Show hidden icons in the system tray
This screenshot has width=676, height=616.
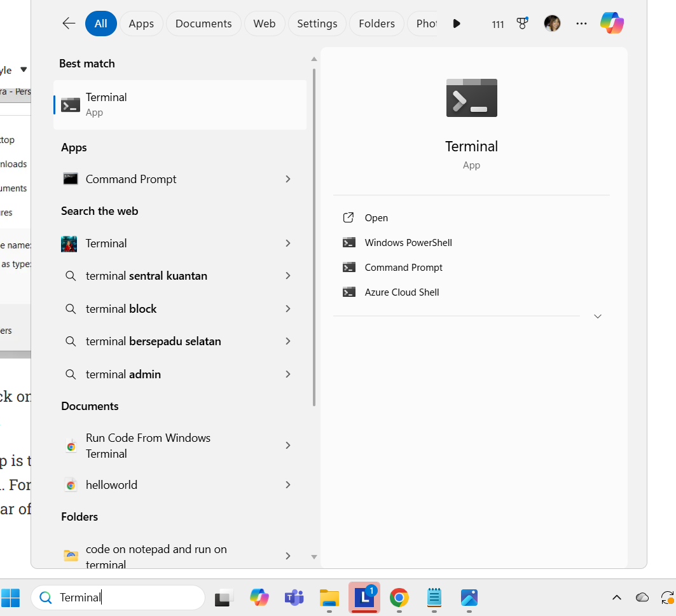[617, 598]
